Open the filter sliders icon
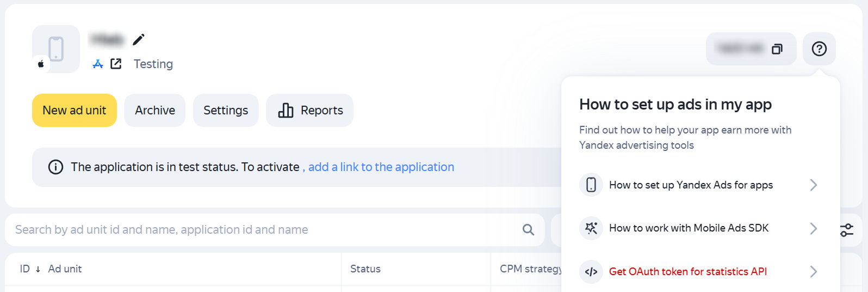This screenshot has height=292, width=868. (847, 230)
